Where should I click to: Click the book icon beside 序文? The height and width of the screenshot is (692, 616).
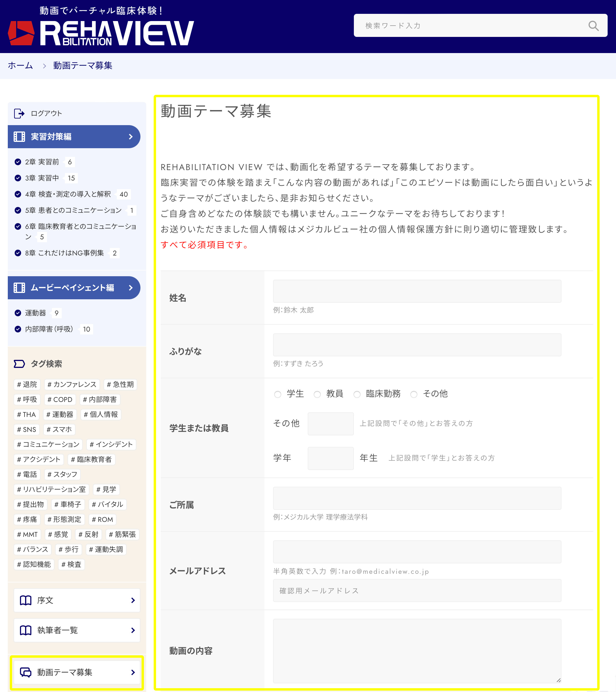click(x=26, y=600)
